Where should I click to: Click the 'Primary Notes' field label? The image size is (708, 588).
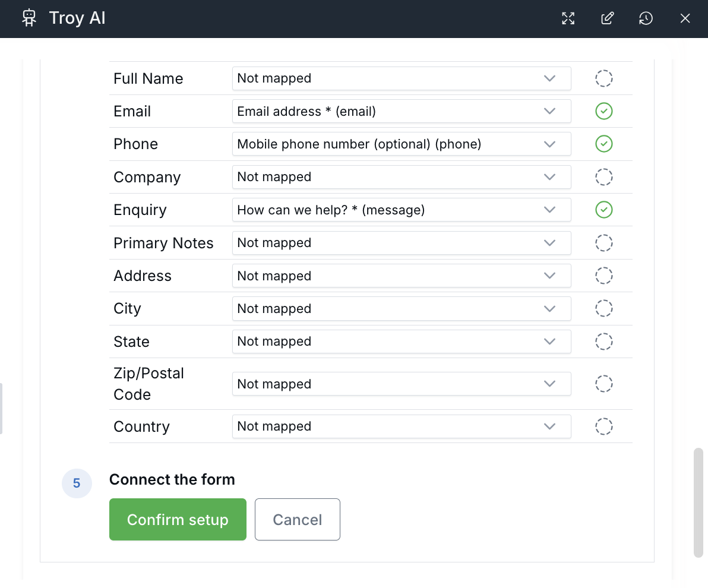pyautogui.click(x=163, y=243)
